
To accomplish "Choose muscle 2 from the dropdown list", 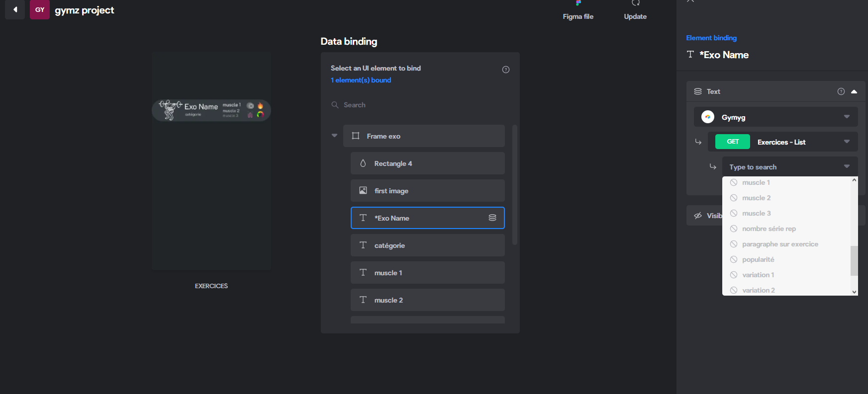I will [786, 198].
